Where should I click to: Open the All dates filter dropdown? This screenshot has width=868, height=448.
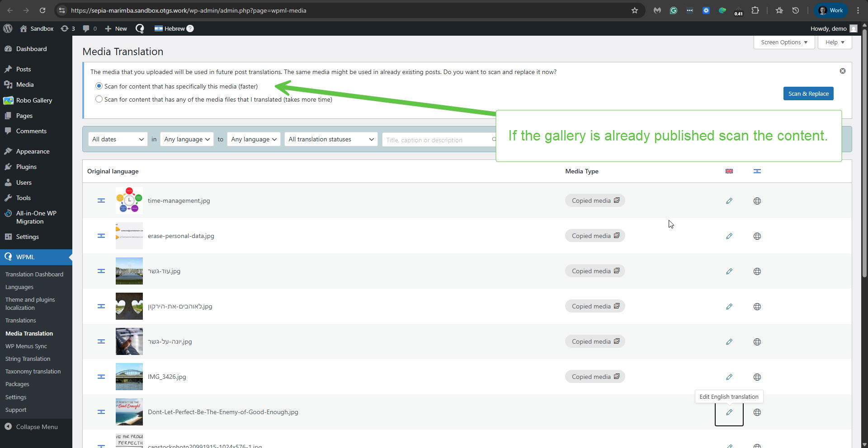pos(118,140)
